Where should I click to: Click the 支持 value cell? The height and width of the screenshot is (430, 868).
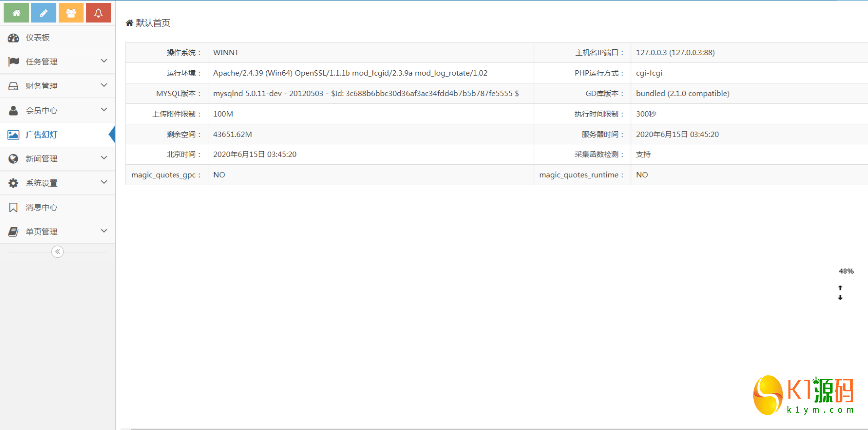[x=749, y=154]
